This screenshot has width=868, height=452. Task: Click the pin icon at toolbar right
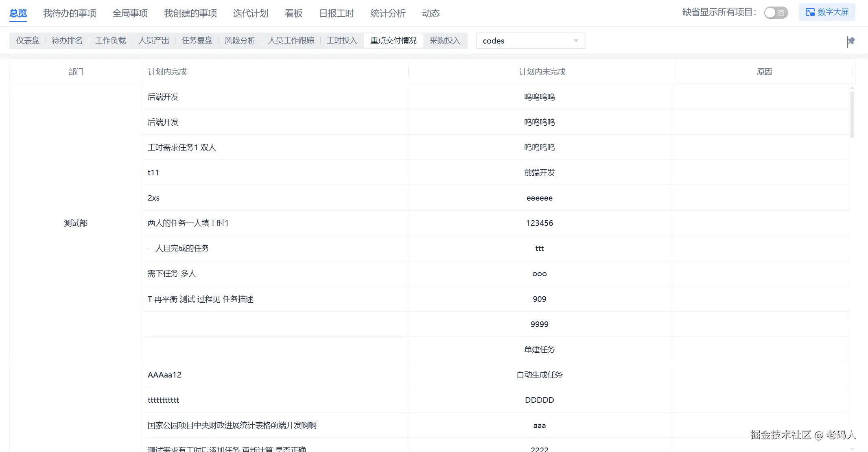click(851, 41)
